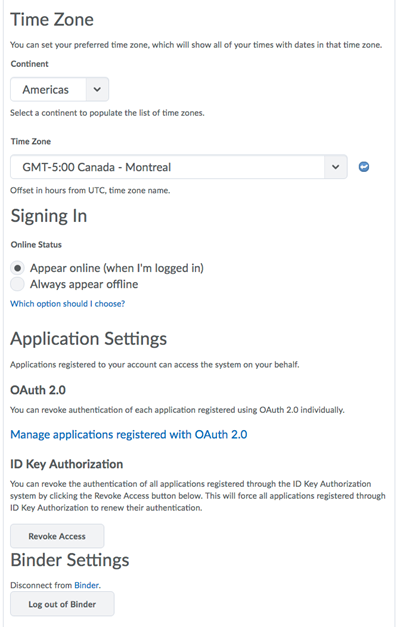This screenshot has height=627, width=400.
Task: Click Log out of Binder button
Action: coord(62,604)
